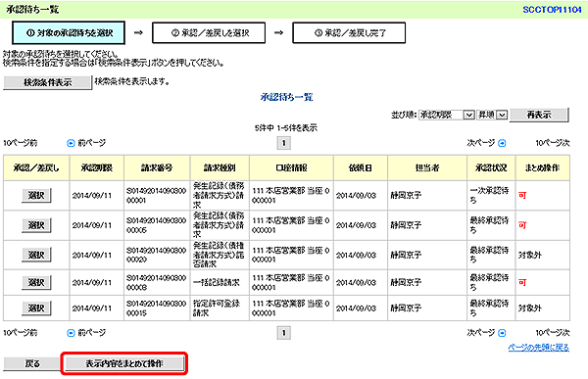Click step ③ 承認/差戻し完了
The width and height of the screenshot is (588, 379).
pyautogui.click(x=349, y=33)
